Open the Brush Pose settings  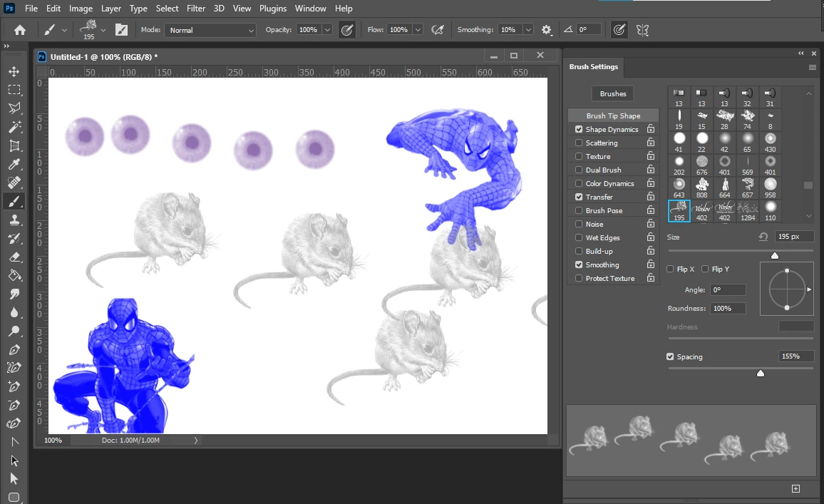click(x=604, y=211)
